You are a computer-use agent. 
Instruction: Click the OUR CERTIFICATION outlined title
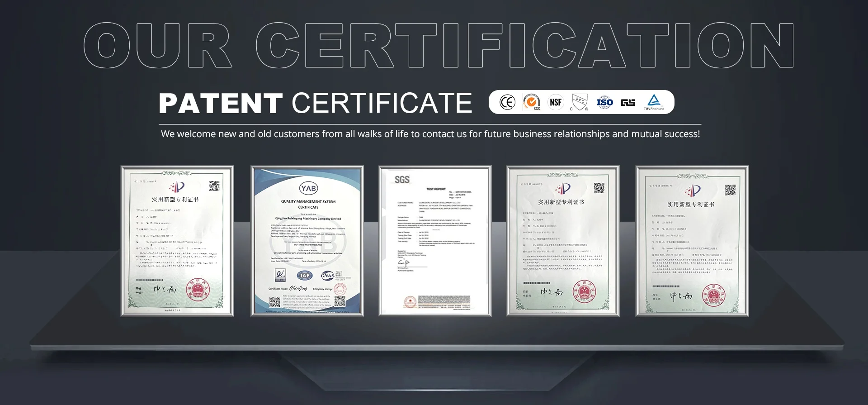pyautogui.click(x=439, y=45)
